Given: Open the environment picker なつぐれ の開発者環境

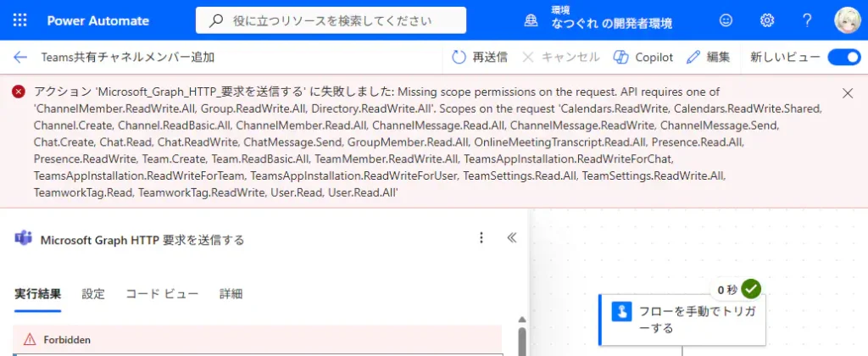Looking at the screenshot, I should coord(612,24).
